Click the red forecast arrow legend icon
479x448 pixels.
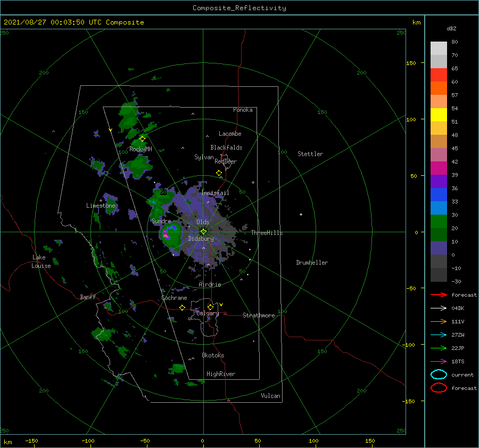coord(439,295)
